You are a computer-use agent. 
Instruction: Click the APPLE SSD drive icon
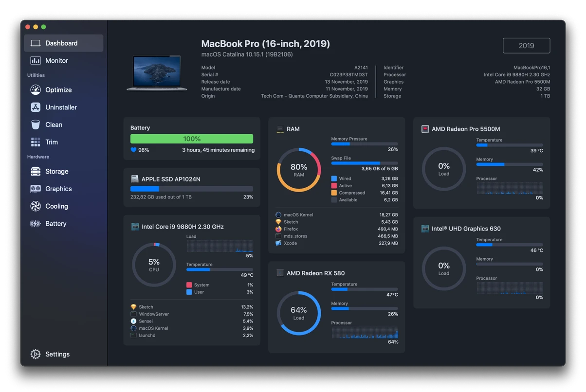135,179
